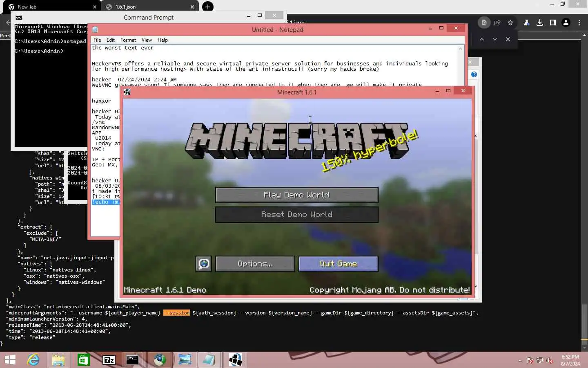Click the highlighted --session text in JSON
Screen dimensions: 588x368
[x=176, y=313]
